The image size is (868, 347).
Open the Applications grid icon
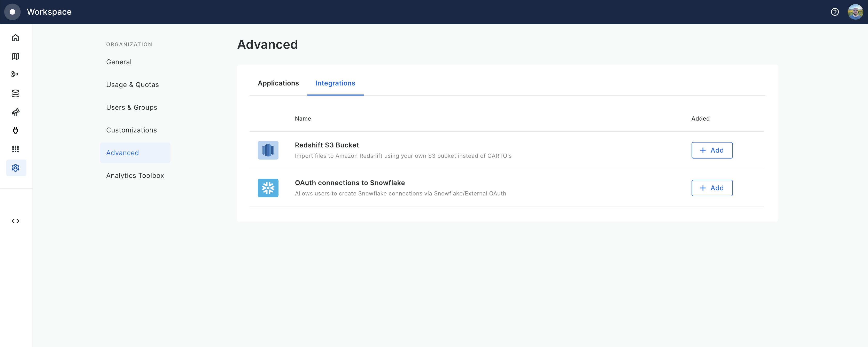16,149
